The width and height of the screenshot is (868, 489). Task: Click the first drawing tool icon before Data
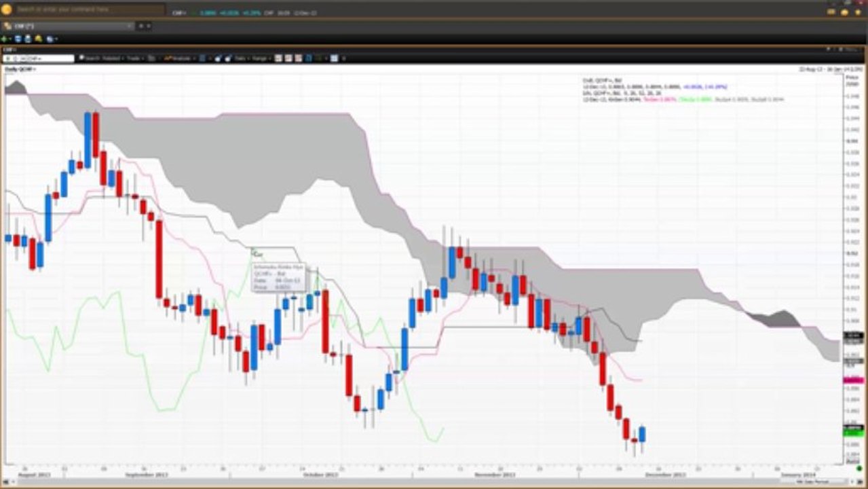tap(218, 58)
